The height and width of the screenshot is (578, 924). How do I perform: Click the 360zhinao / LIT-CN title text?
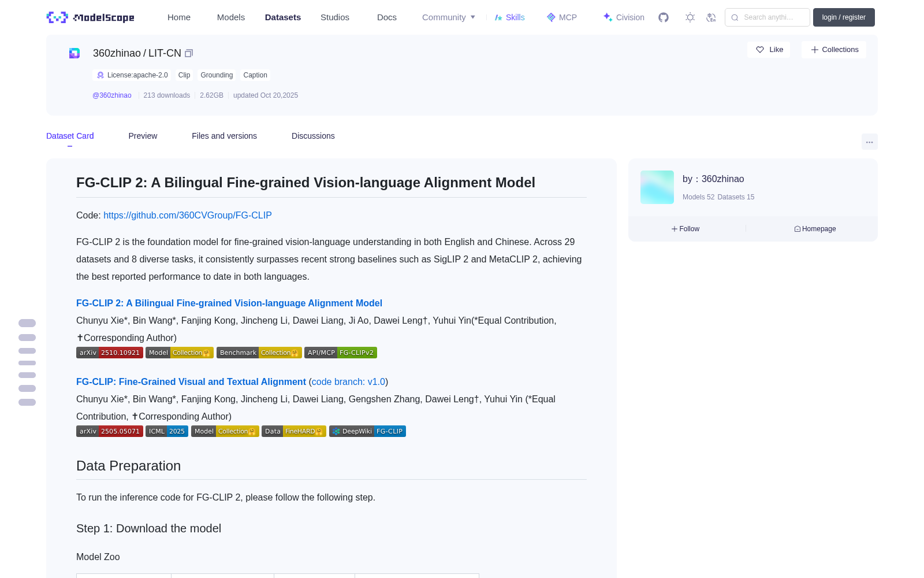(137, 53)
